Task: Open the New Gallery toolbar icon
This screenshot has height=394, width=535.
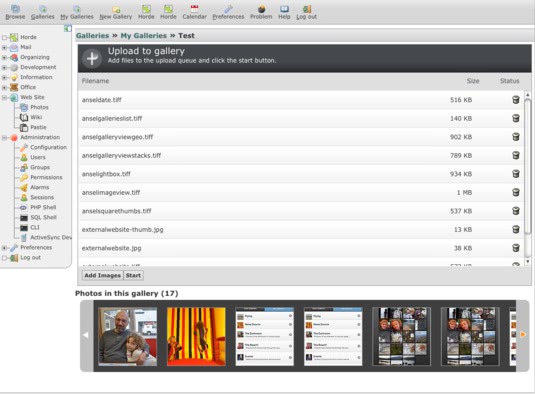Action: (116, 9)
